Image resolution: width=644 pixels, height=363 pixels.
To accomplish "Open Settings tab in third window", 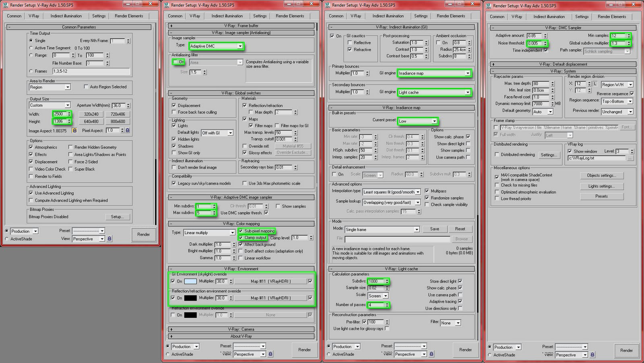I will pos(421,16).
